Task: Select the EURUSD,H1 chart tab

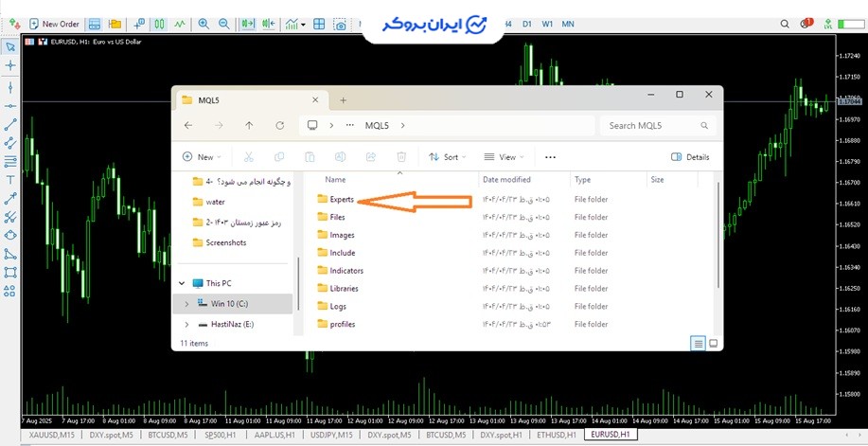Action: [x=611, y=435]
